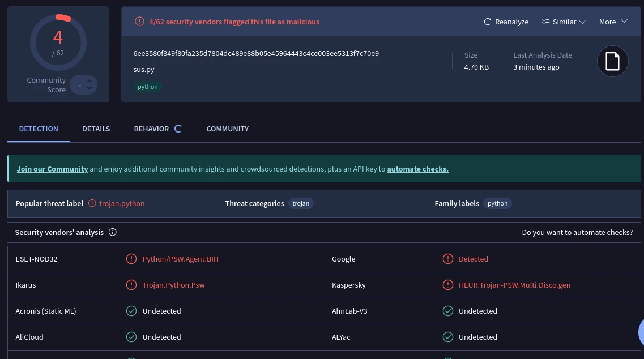
Task: Expand the Similar dropdown chevron
Action: click(x=582, y=22)
